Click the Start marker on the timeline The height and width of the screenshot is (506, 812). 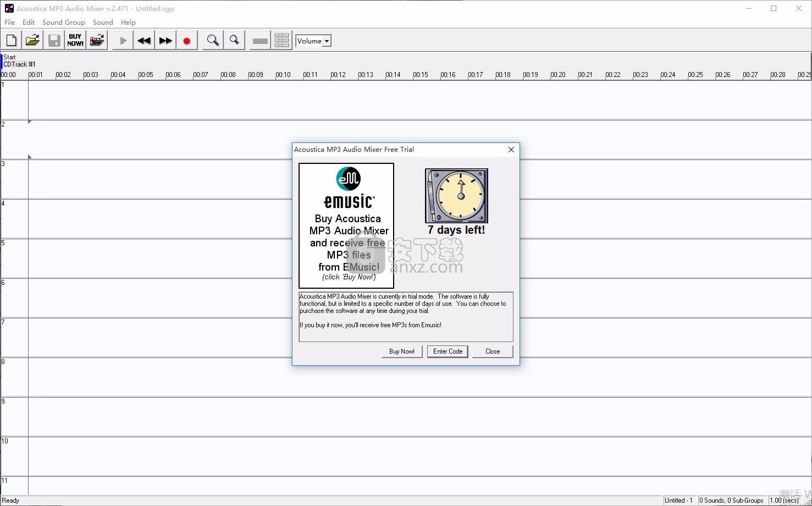coord(9,57)
